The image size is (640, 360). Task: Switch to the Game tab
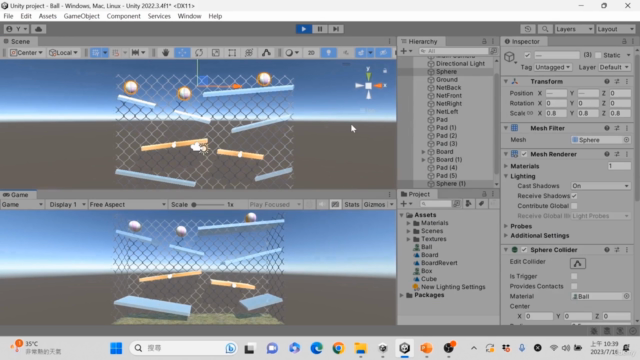tap(17, 195)
